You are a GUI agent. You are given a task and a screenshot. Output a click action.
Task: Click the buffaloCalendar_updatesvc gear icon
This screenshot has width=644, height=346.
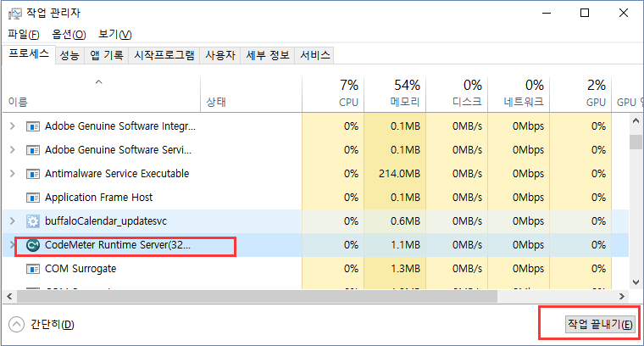coord(33,221)
